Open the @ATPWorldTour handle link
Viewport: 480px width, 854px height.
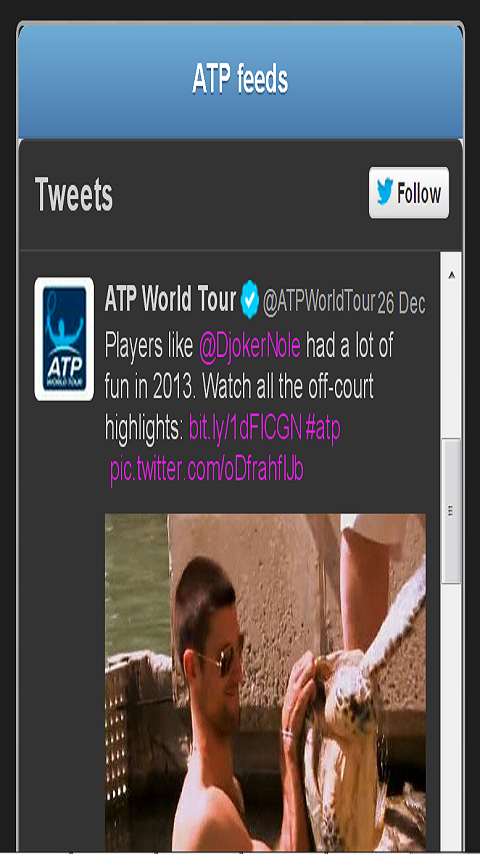[319, 301]
